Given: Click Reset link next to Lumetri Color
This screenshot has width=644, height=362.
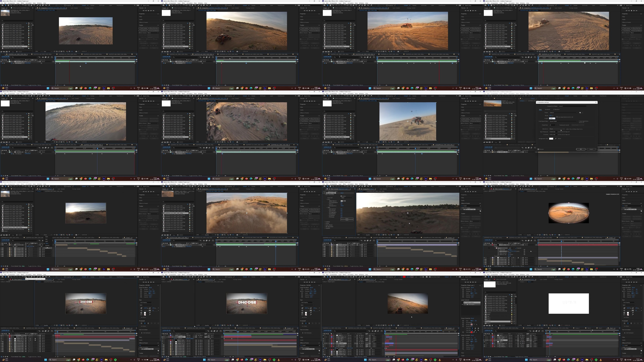Looking at the screenshot, I should point(342,193).
